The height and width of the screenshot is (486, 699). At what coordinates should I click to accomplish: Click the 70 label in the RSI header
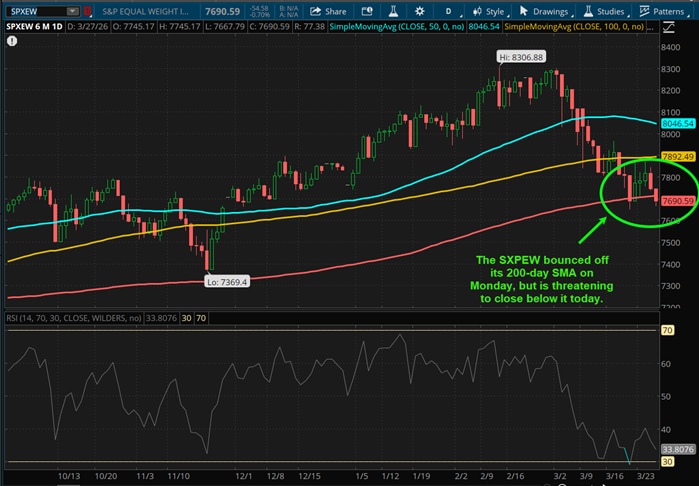click(x=201, y=318)
